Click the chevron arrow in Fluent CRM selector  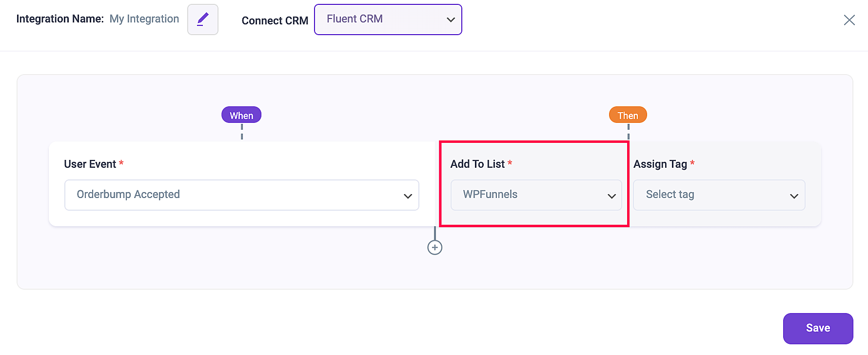(x=451, y=20)
